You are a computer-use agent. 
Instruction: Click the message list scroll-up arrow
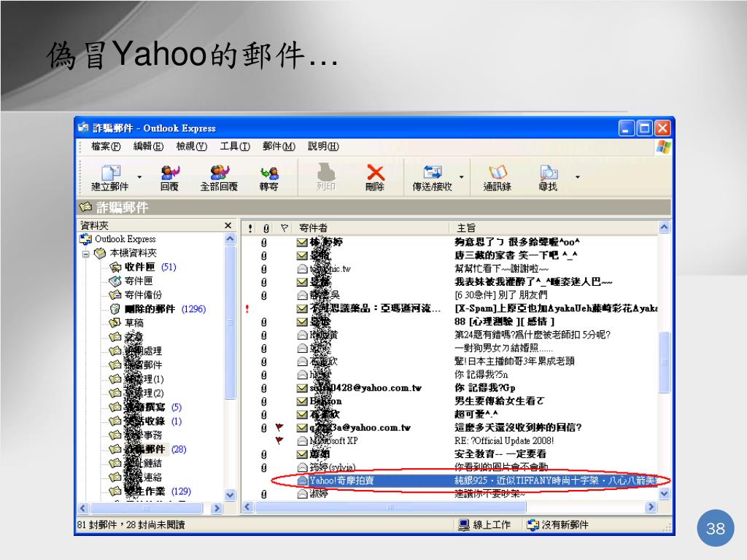664,227
